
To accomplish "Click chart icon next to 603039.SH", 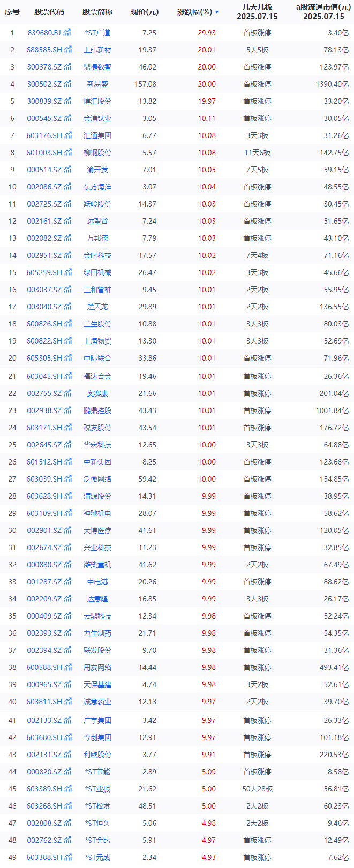I will click(x=68, y=479).
